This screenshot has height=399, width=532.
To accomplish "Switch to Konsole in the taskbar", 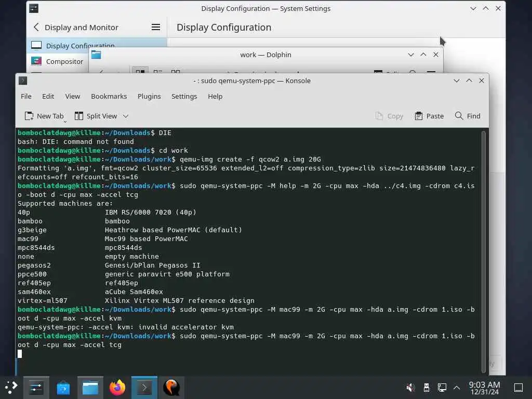I will tap(144, 388).
